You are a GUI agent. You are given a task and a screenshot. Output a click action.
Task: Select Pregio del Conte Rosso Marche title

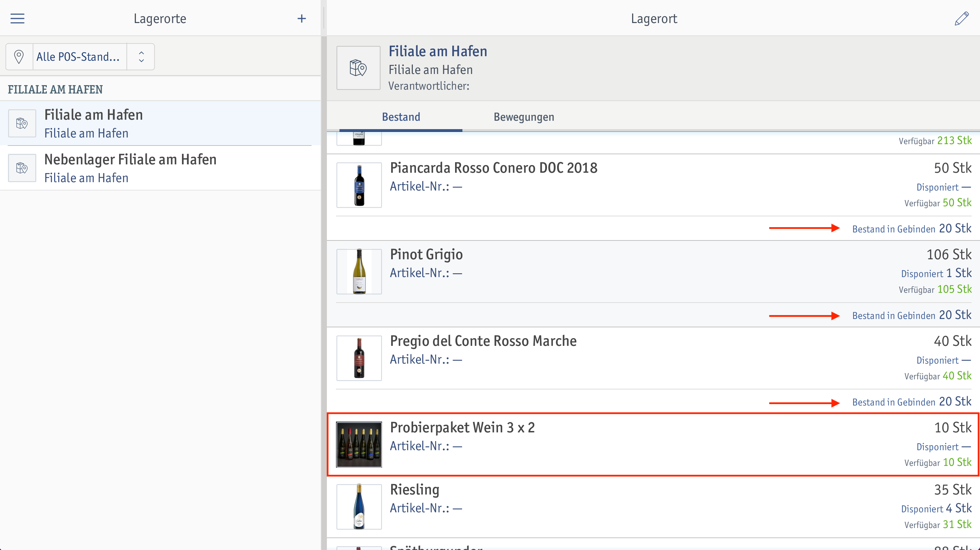(483, 341)
